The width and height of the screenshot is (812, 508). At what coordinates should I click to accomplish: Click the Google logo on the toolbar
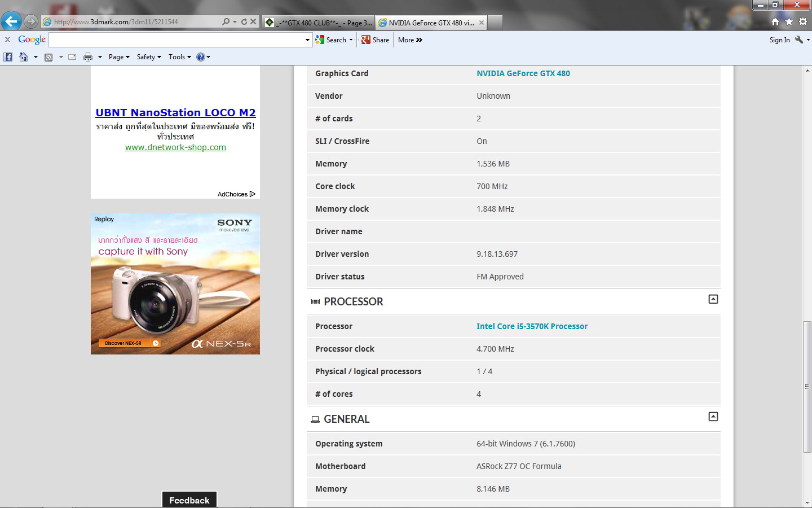32,40
